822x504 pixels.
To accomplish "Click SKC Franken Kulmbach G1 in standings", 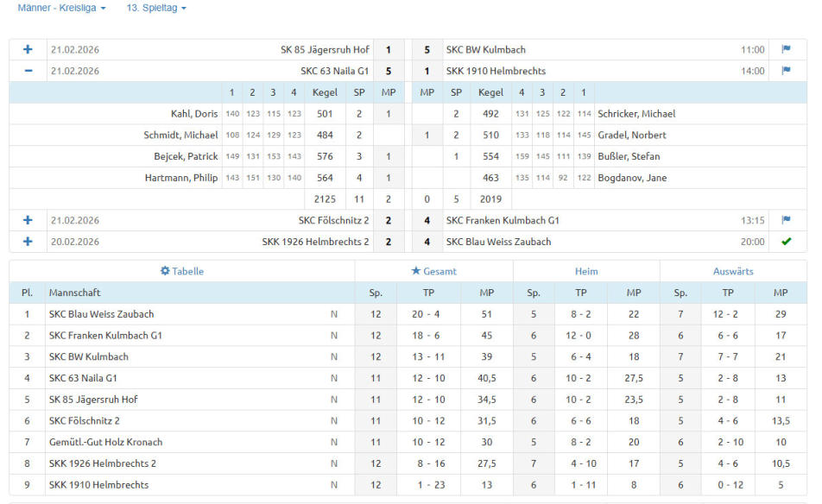I will 105,336.
